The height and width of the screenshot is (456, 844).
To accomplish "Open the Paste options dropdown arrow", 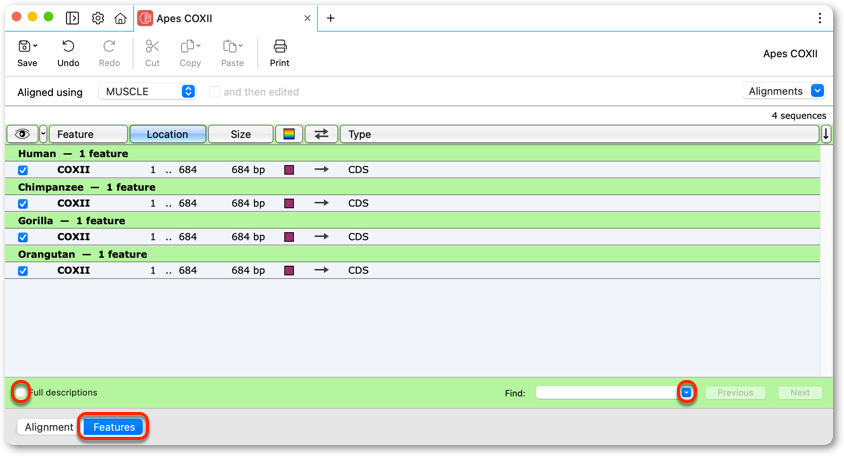I will [x=240, y=46].
